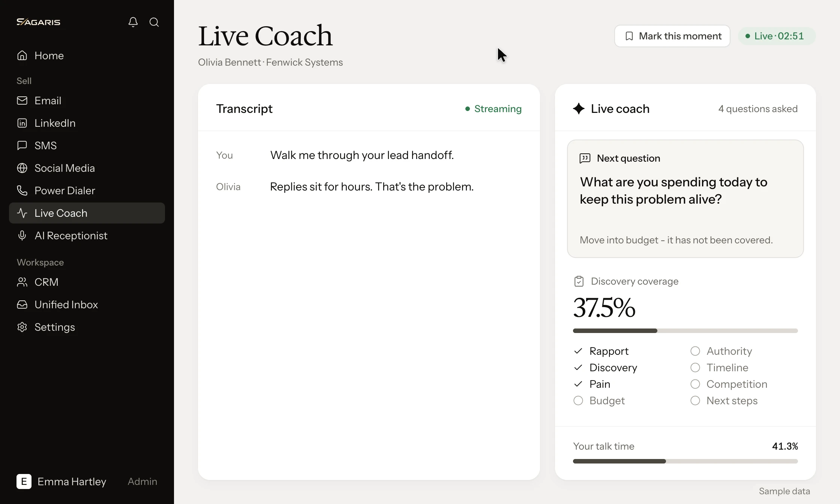Click the Power Dialer phone icon
Screen dimensions: 840x504
click(22, 190)
